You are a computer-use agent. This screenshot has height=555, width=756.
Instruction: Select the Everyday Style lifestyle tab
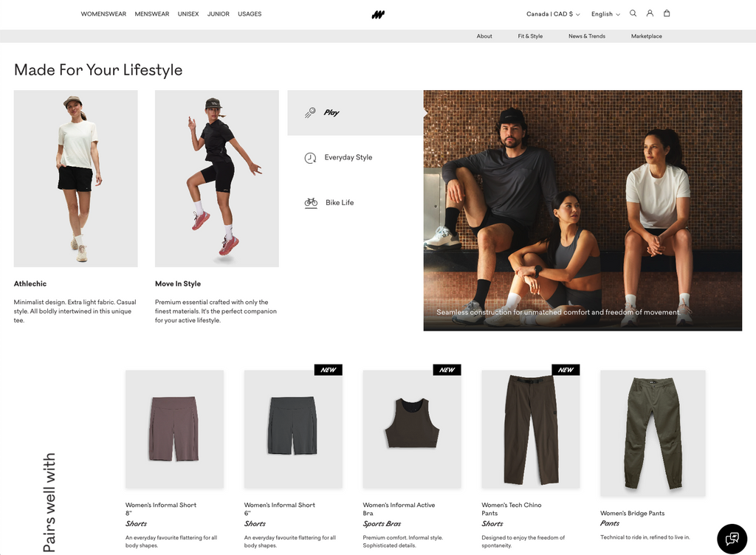(x=348, y=157)
